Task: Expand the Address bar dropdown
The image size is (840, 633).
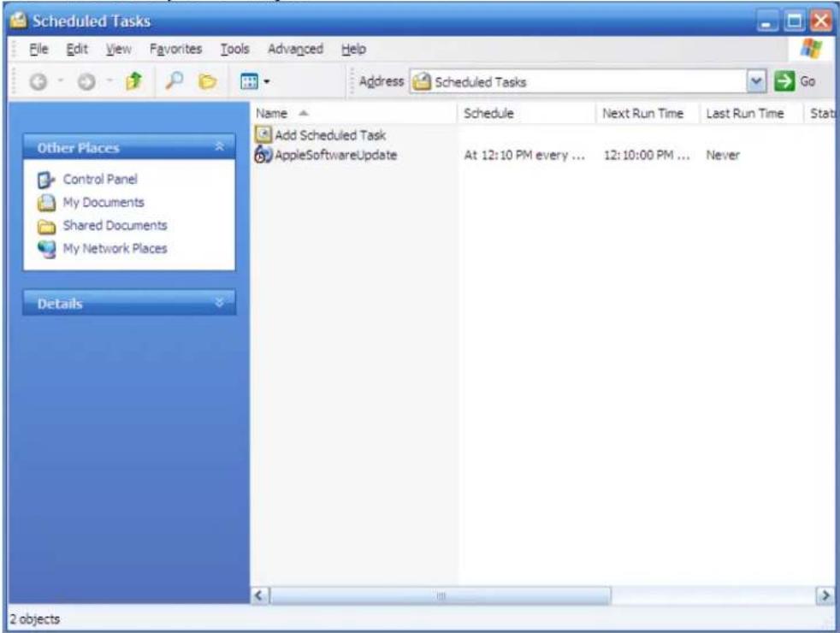Action: pyautogui.click(x=756, y=81)
